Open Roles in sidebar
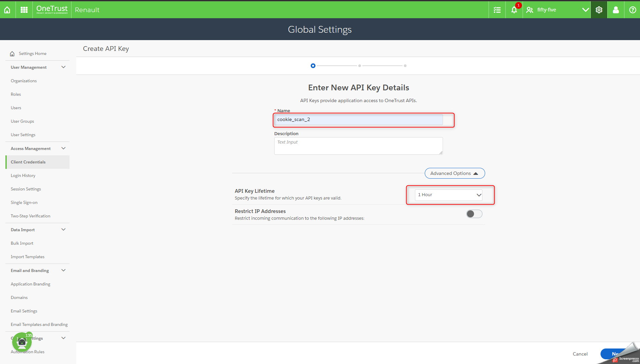Image resolution: width=640 pixels, height=364 pixels. (x=16, y=94)
